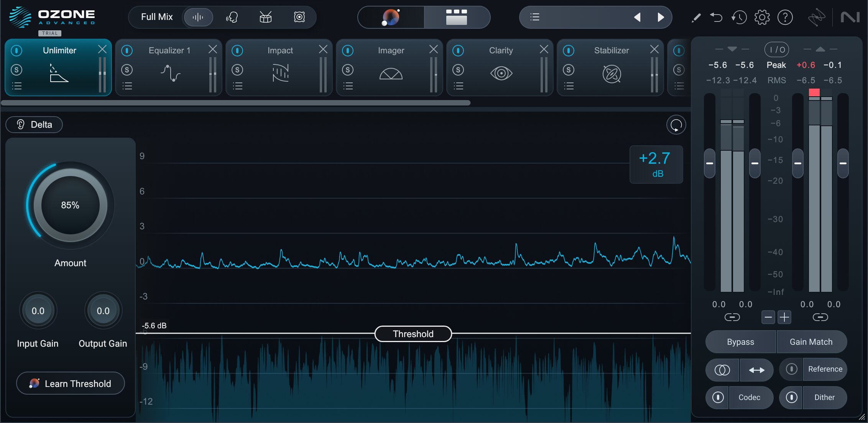Open the undo history clock icon

(x=739, y=17)
